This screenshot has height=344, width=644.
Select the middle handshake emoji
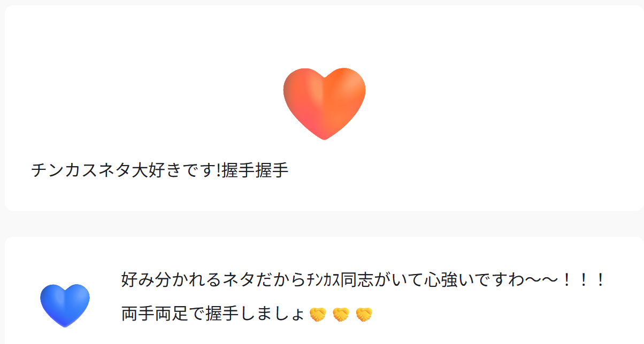tap(341, 315)
